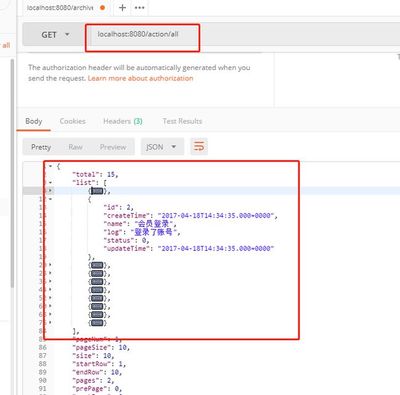Click the "log": "登录了账号" line

point(142,232)
